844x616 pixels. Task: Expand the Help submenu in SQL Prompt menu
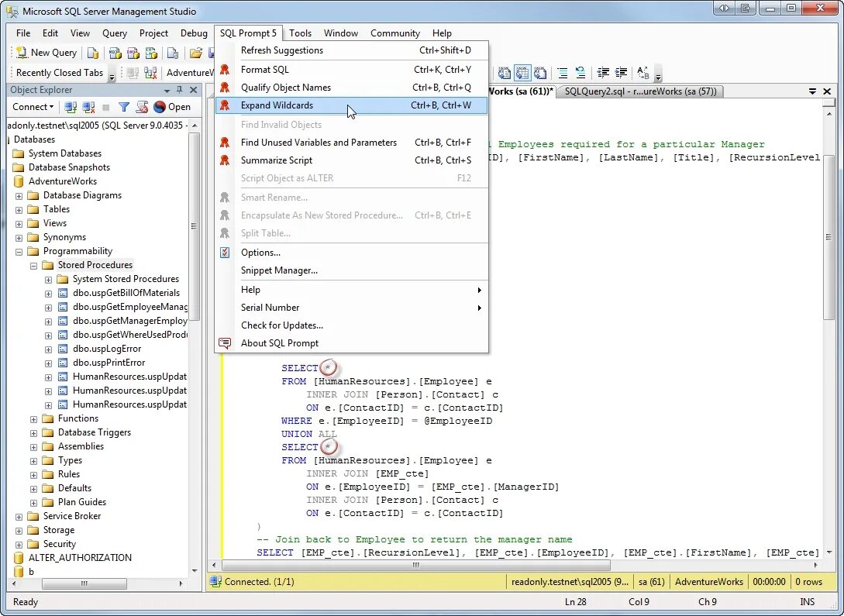point(352,290)
